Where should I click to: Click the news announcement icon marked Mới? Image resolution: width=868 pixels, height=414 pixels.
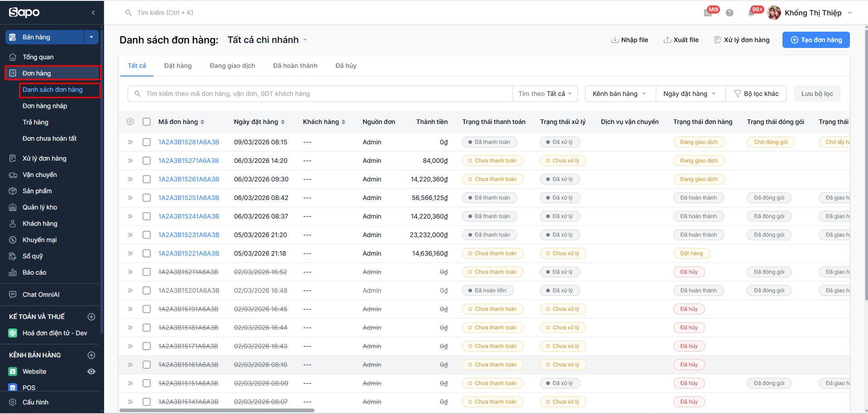click(x=708, y=13)
